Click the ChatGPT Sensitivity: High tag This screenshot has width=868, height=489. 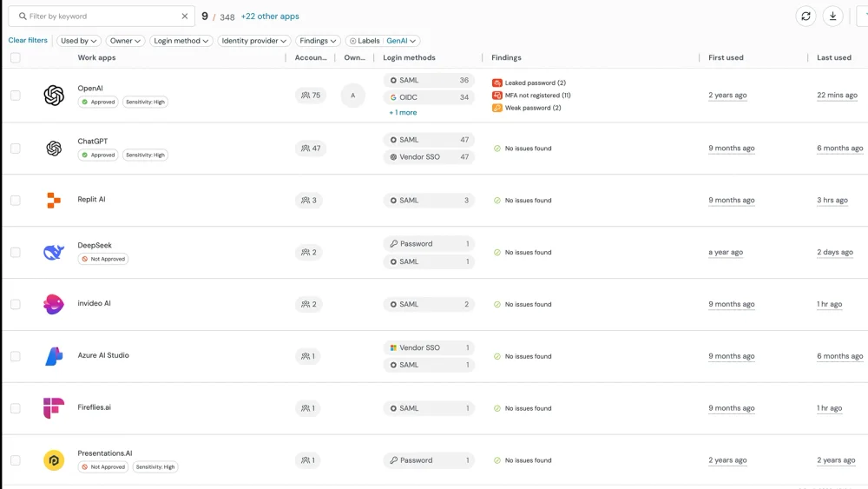tap(145, 155)
